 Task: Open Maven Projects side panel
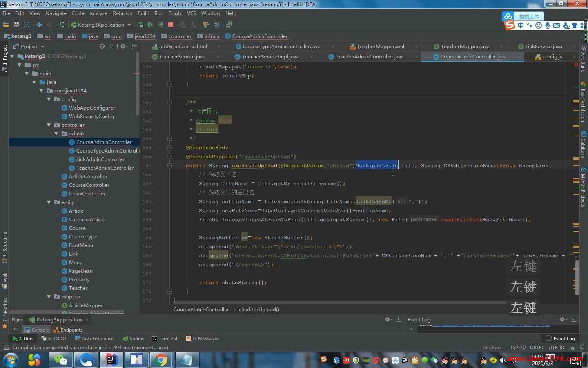[x=583, y=187]
